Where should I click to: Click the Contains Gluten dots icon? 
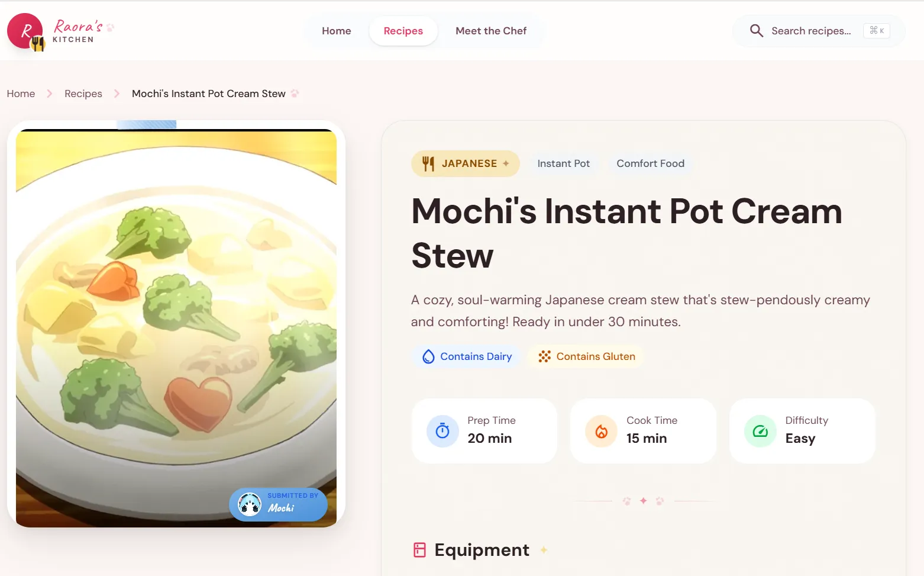[x=544, y=356]
